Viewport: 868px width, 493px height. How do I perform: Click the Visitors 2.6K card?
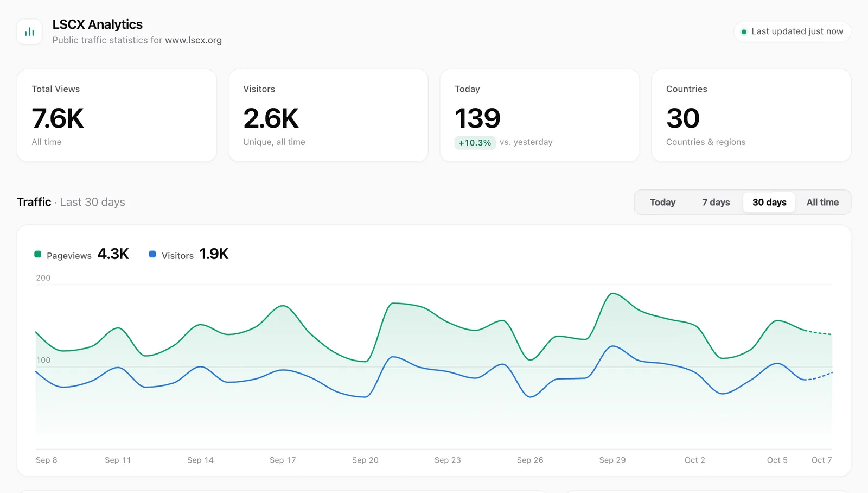328,115
